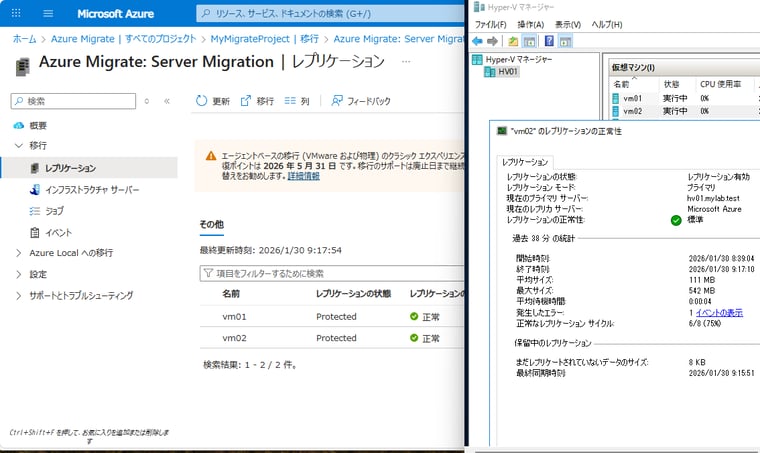Click the up-one-level folder icon in Hyper-V
The width and height of the screenshot is (760, 453).
pos(513,41)
